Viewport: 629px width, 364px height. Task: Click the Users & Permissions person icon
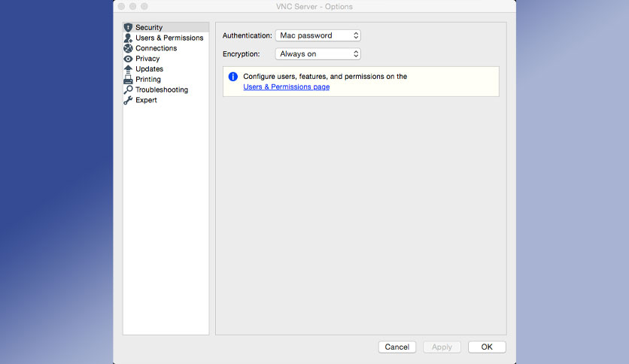128,38
